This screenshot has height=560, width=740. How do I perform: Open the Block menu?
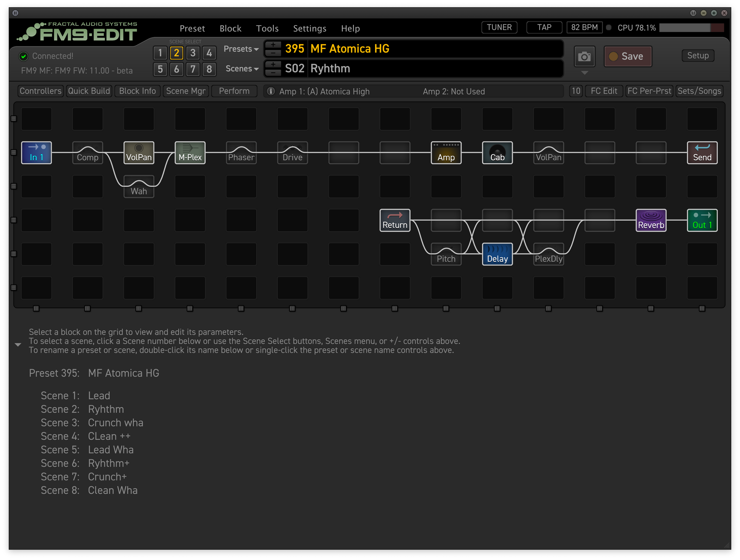pyautogui.click(x=230, y=29)
